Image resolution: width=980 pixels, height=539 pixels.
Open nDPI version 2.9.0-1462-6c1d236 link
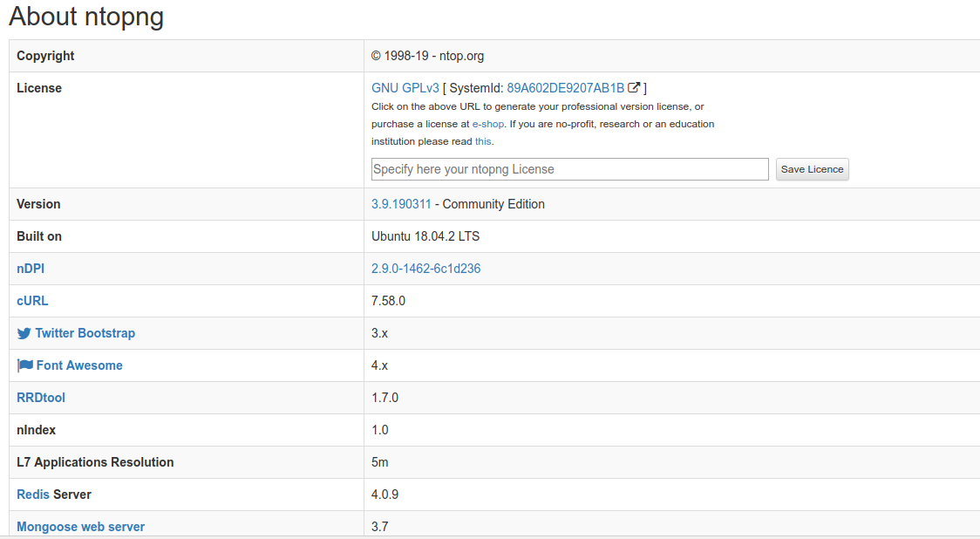(425, 269)
